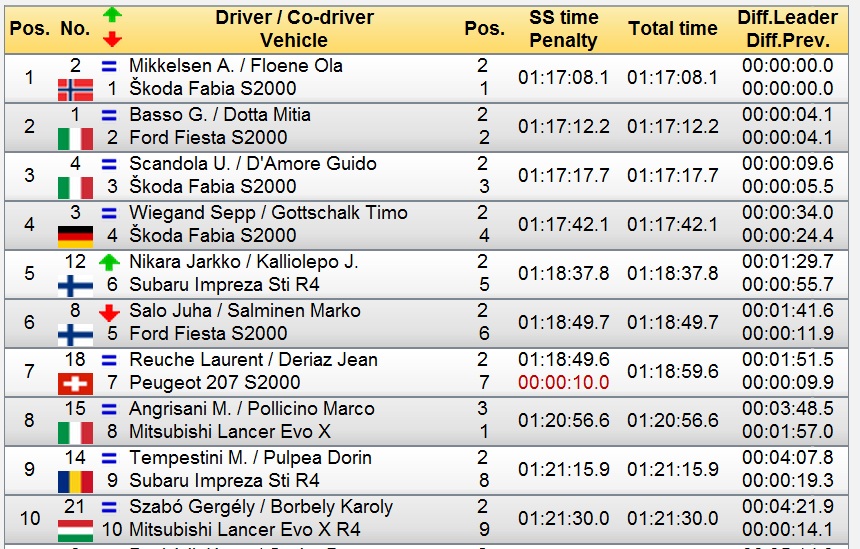Click the Finnish flag in Salo Juha's row
The width and height of the screenshot is (860, 549).
pos(75,334)
